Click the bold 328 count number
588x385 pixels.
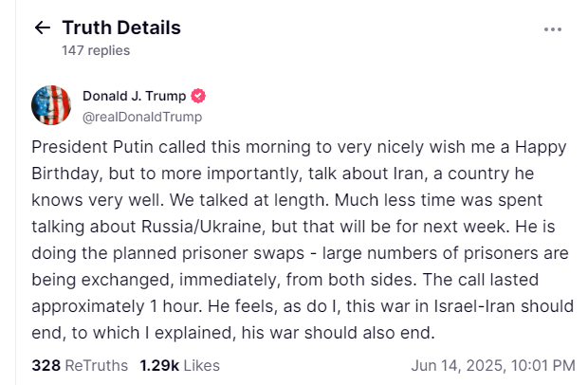46,365
